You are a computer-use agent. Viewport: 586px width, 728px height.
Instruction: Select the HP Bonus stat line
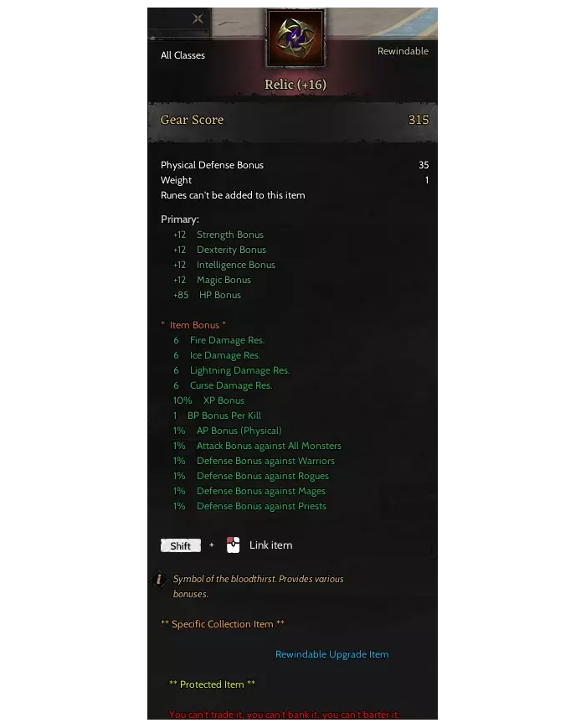(x=207, y=295)
